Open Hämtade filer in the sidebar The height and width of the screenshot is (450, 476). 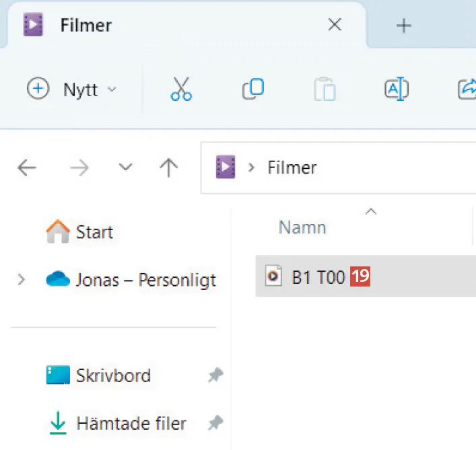(x=131, y=424)
